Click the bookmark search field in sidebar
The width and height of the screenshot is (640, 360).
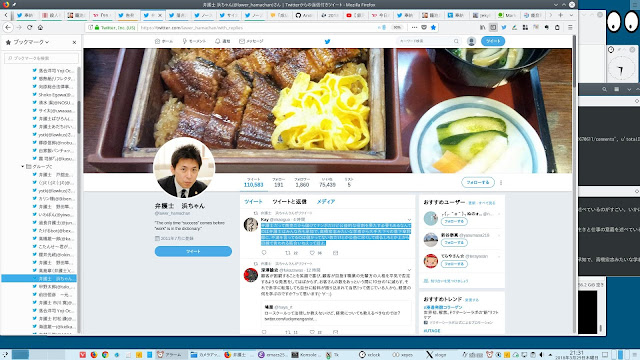click(41, 58)
